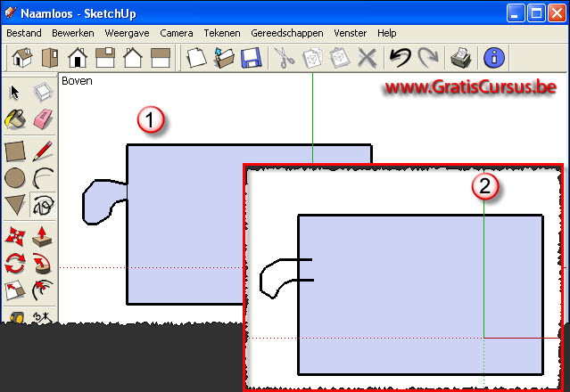Switch to isometric view icon
This screenshot has width=570, height=392.
point(22,57)
